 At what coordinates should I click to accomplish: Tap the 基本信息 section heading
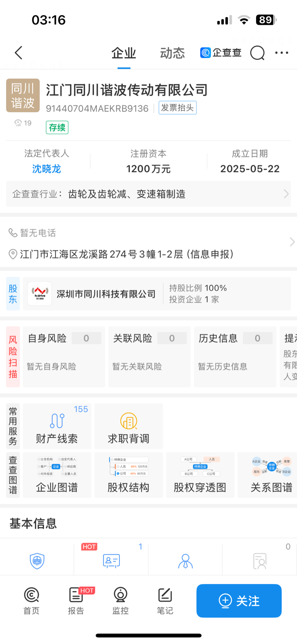coord(33,524)
